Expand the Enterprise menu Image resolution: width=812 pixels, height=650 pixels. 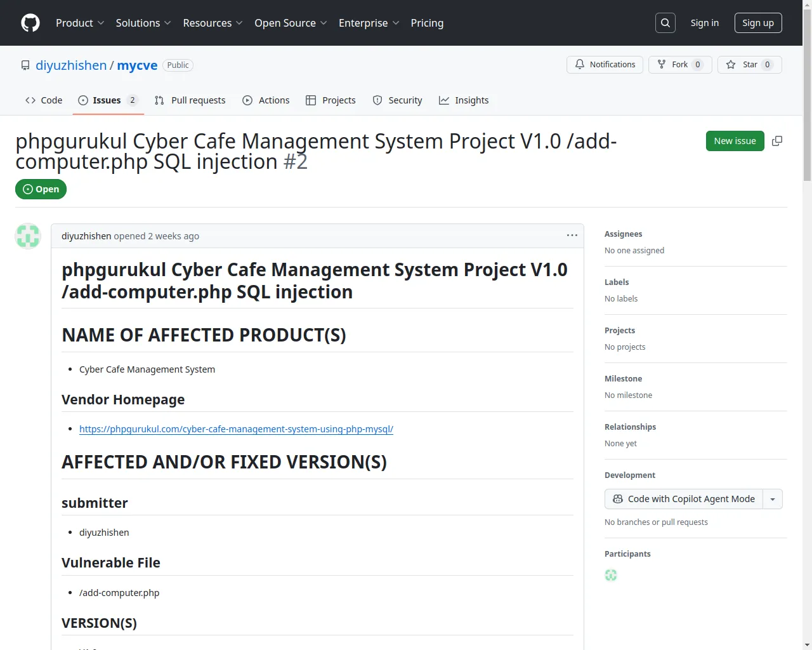point(369,23)
